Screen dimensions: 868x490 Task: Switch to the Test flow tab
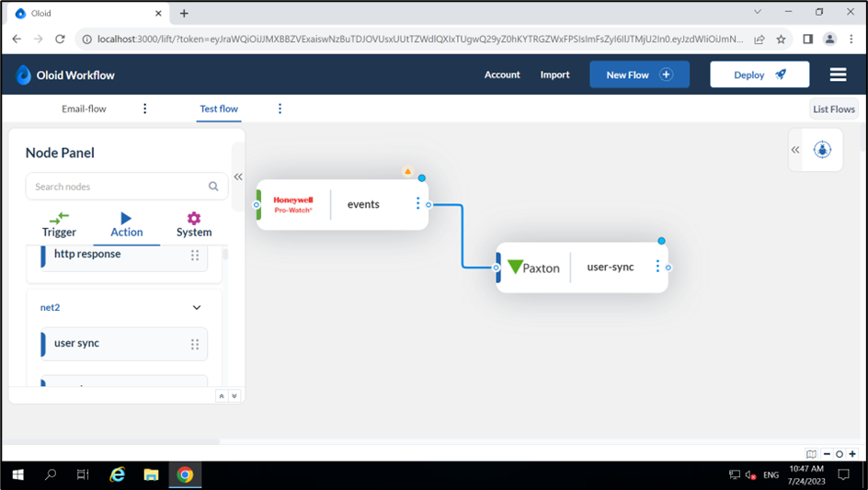coord(219,109)
